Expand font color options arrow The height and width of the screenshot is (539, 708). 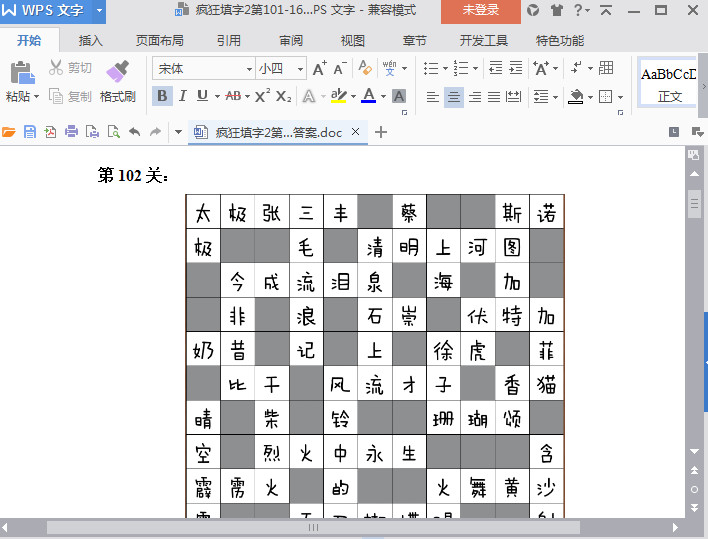[x=383, y=96]
